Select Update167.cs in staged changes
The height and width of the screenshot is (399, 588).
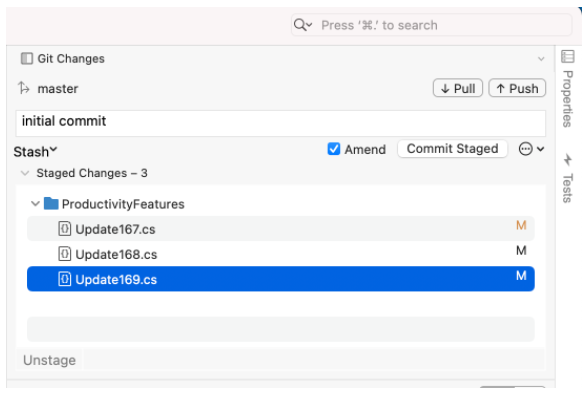(280, 228)
